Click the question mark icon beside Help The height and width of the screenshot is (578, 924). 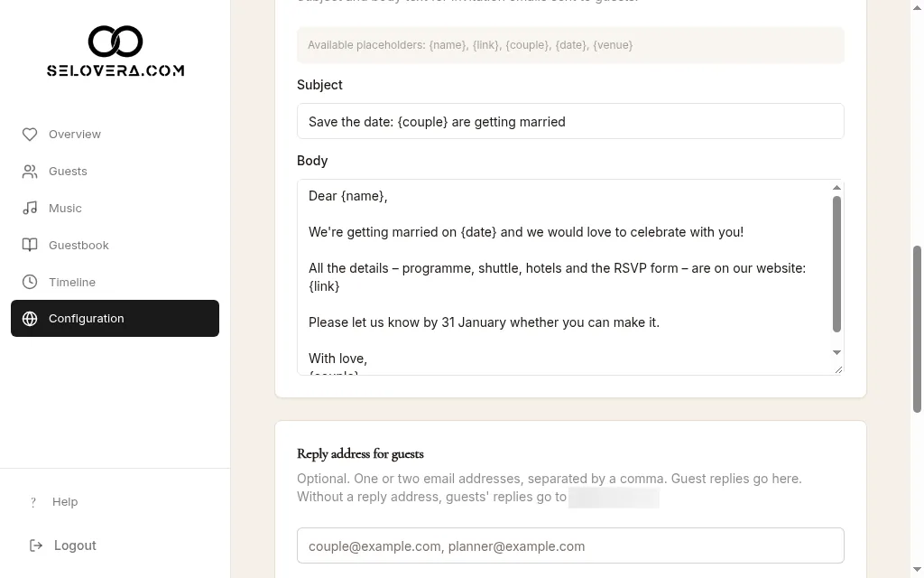(x=33, y=502)
